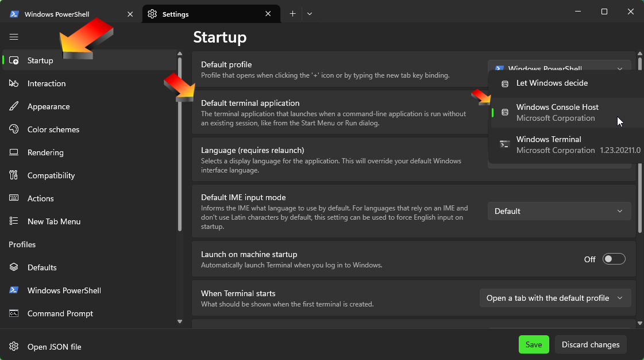Toggle Launch on machine startup switch

coord(614,259)
